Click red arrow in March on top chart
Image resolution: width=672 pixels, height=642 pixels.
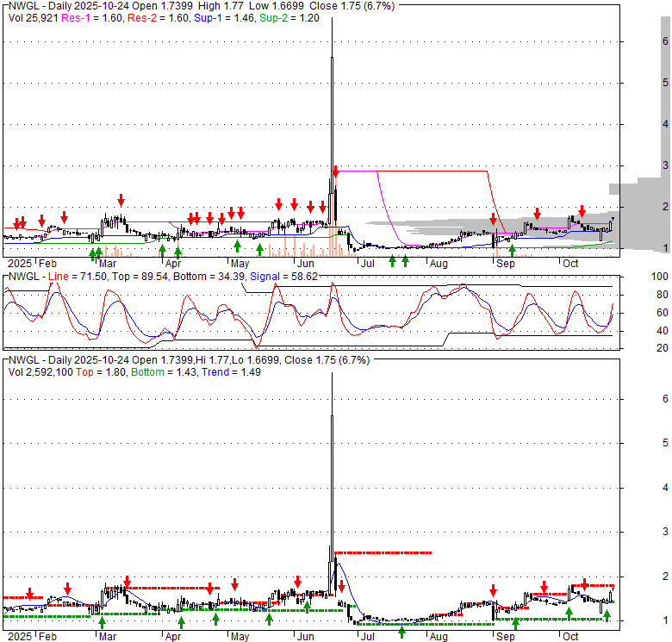tap(121, 200)
